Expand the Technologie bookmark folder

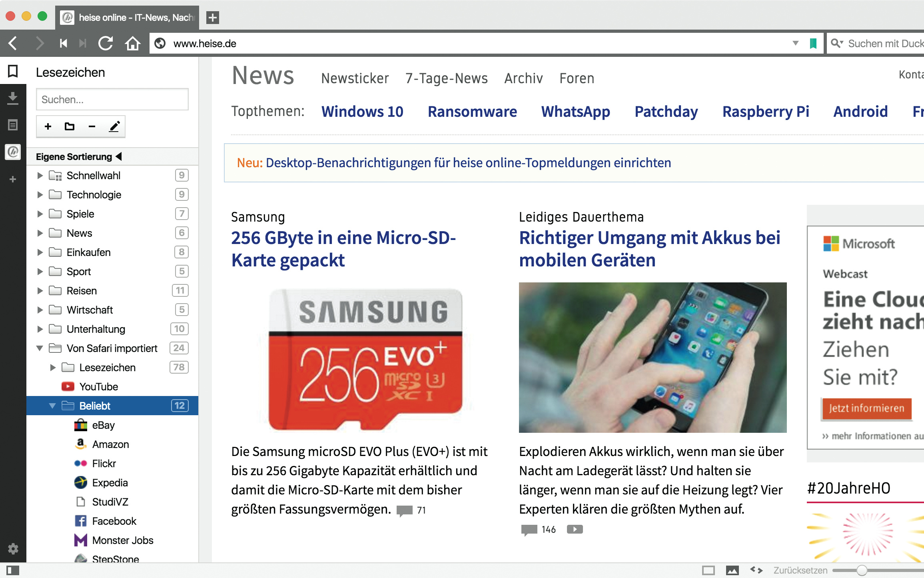click(40, 195)
